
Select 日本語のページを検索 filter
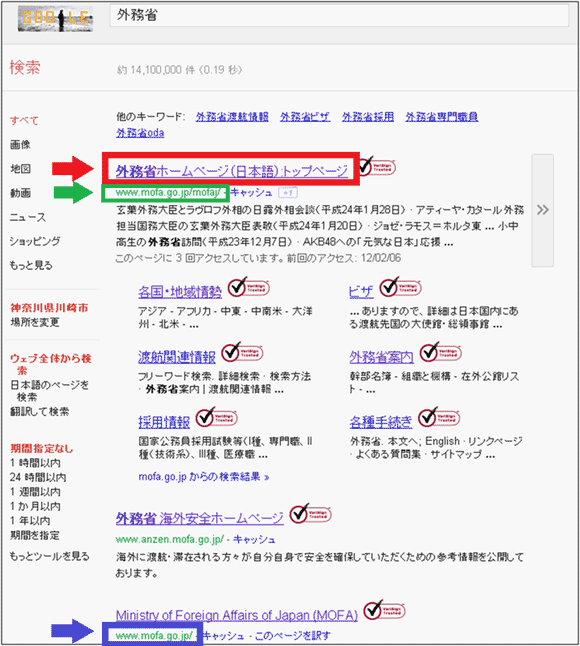coord(49,391)
